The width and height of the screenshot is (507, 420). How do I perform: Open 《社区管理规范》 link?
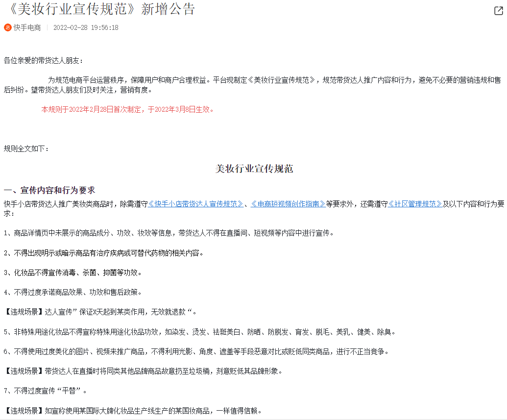[x=415, y=204]
